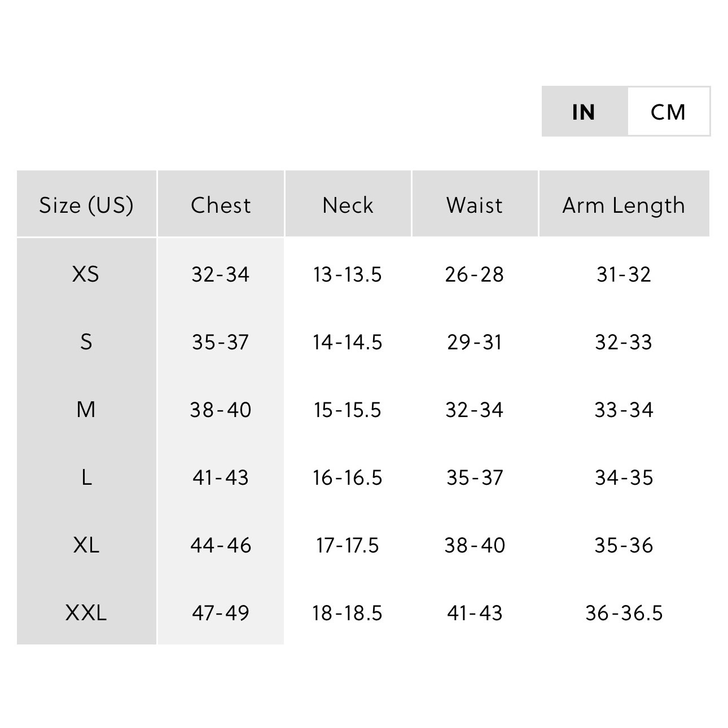
Task: Click the XXL size row label
Action: click(x=86, y=613)
